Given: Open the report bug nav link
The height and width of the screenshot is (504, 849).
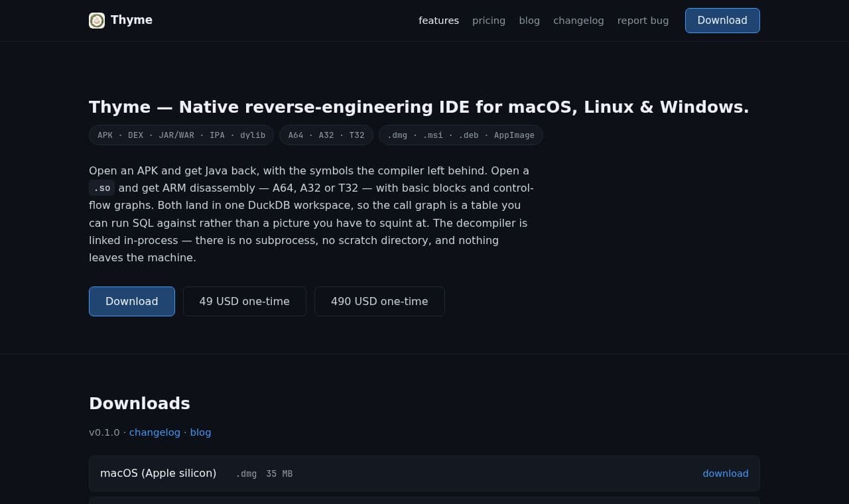Looking at the screenshot, I should pyautogui.click(x=643, y=21).
